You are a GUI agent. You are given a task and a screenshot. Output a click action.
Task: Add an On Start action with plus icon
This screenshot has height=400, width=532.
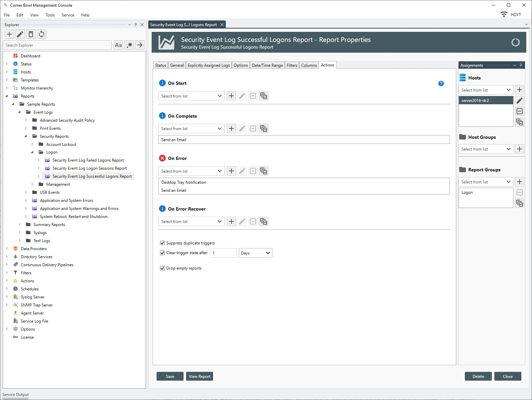[231, 96]
